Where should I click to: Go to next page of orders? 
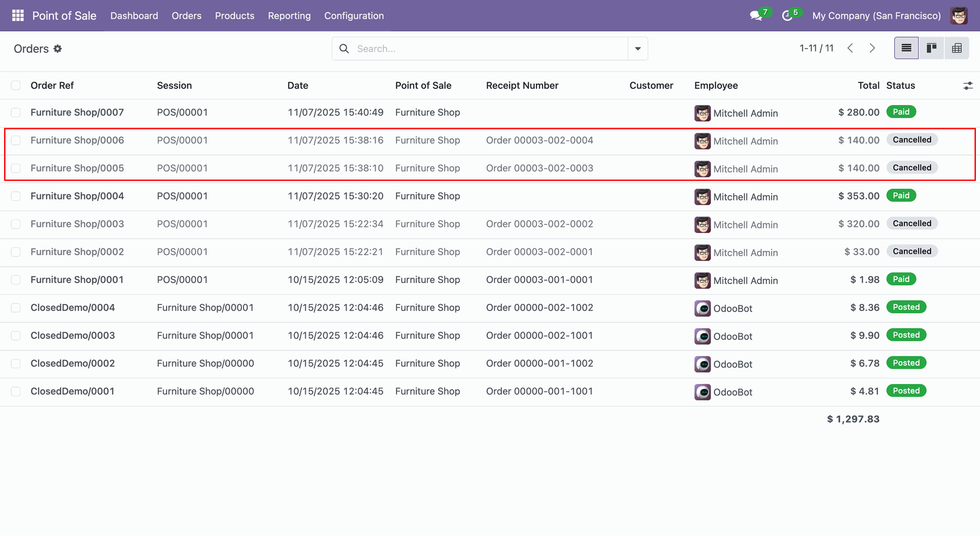[872, 48]
